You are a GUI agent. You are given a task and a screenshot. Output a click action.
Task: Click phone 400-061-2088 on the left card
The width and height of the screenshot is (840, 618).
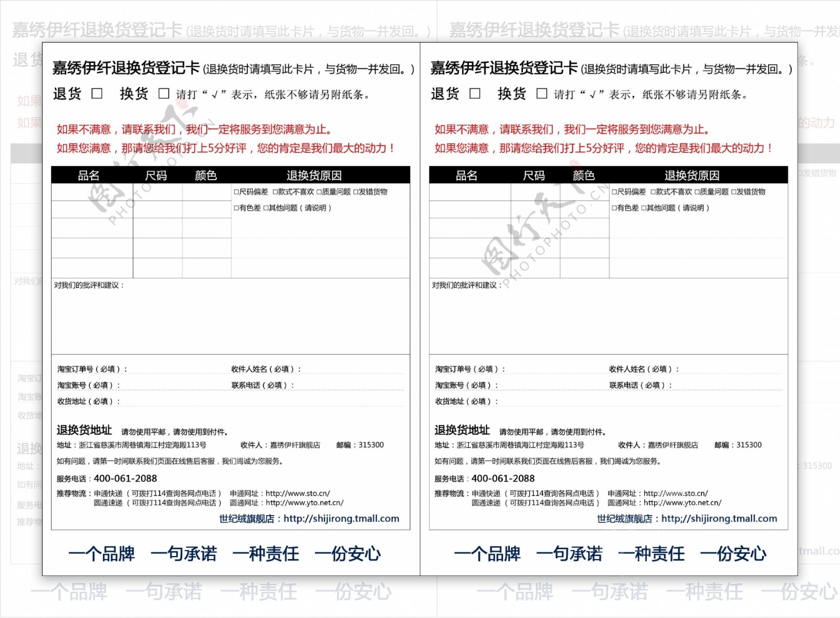pos(125,478)
